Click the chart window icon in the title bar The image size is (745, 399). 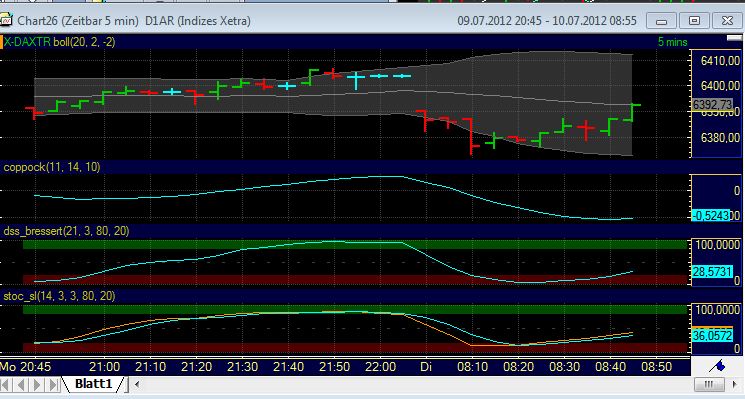[6, 20]
